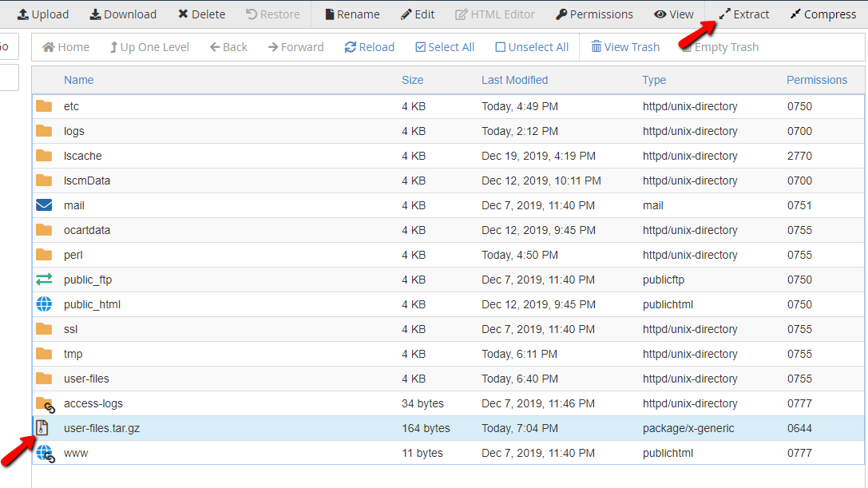Select the public_ftp folder name
Screen dimensions: 868x488
(x=88, y=280)
